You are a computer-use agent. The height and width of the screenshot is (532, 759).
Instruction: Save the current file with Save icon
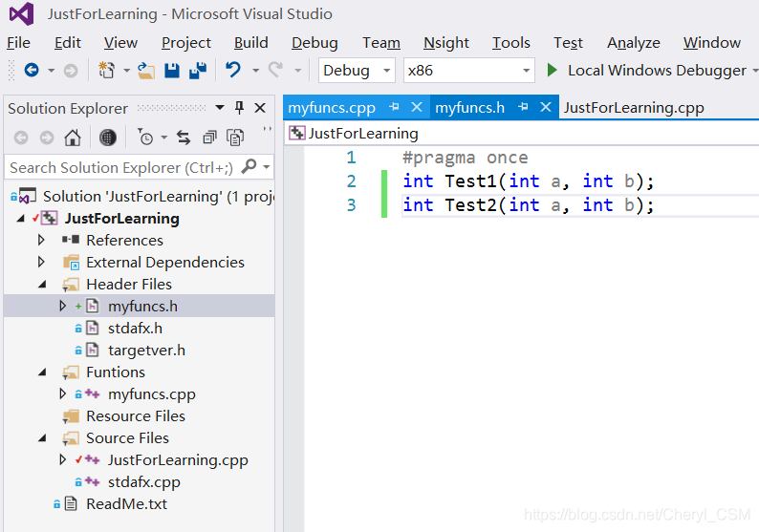172,71
